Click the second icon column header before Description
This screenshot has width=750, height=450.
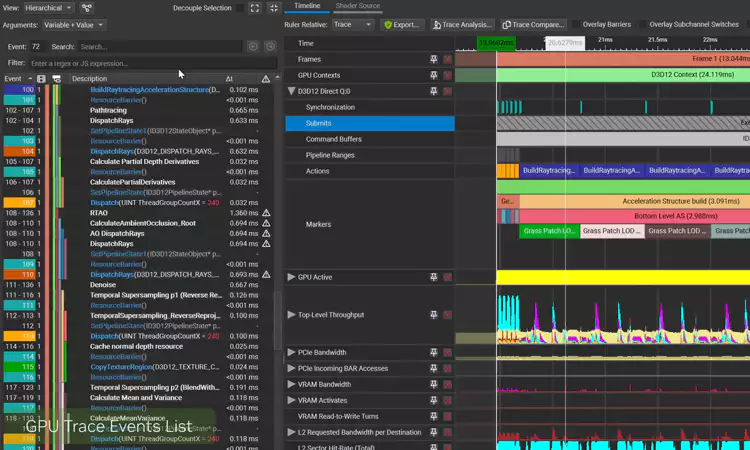click(56, 79)
